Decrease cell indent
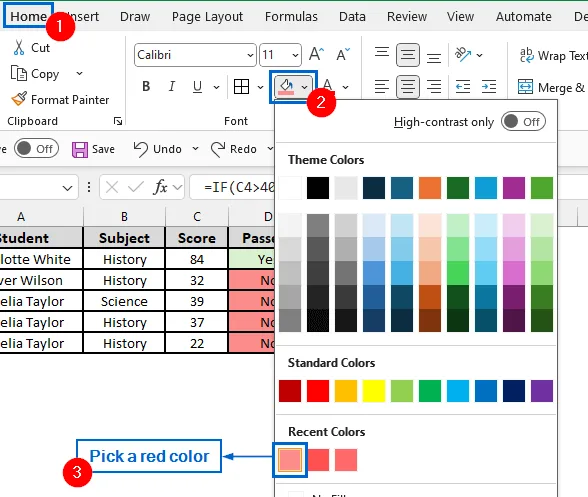This screenshot has height=497, width=588. click(463, 87)
